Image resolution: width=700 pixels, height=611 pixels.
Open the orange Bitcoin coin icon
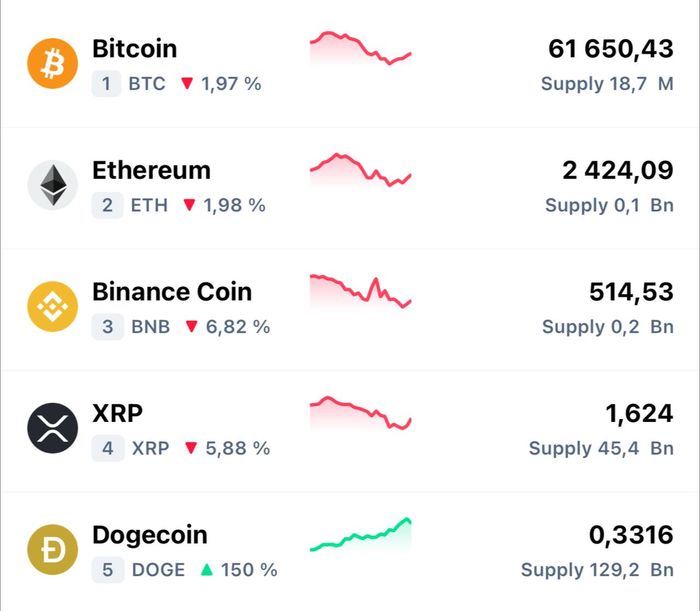(x=52, y=63)
